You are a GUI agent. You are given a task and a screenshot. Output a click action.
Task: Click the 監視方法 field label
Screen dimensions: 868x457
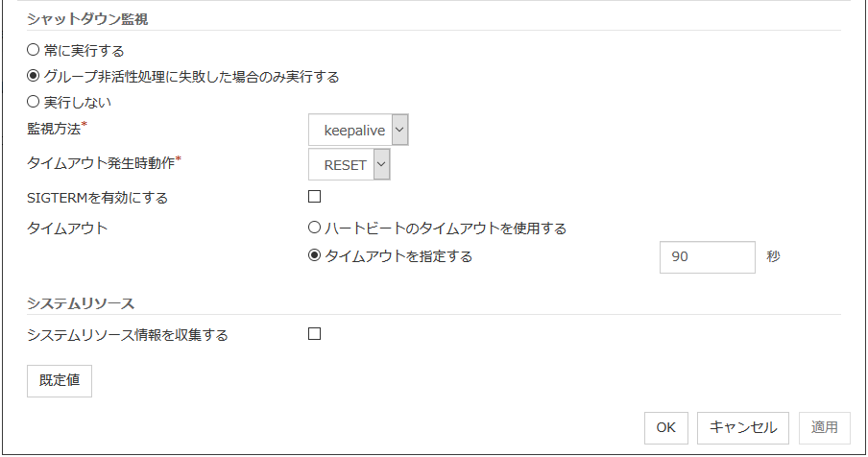click(x=57, y=128)
